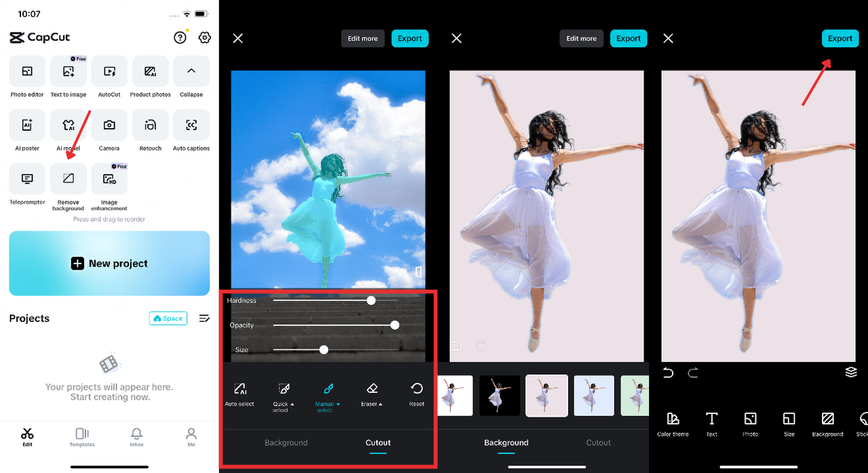Open the AI poster tool
This screenshot has width=868, height=473.
(27, 125)
